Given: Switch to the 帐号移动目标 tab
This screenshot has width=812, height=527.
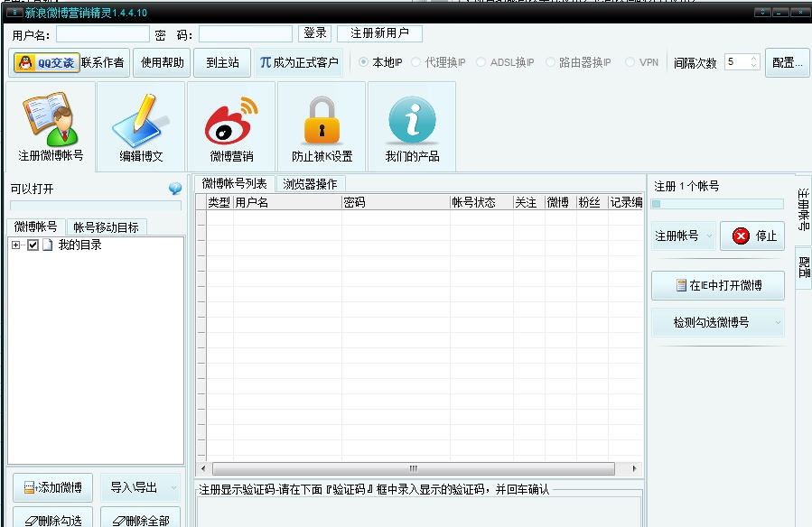Looking at the screenshot, I should [107, 227].
